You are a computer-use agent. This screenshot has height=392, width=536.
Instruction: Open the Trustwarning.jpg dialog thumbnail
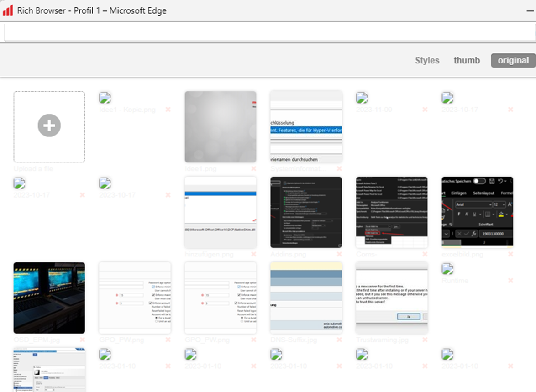(391, 298)
